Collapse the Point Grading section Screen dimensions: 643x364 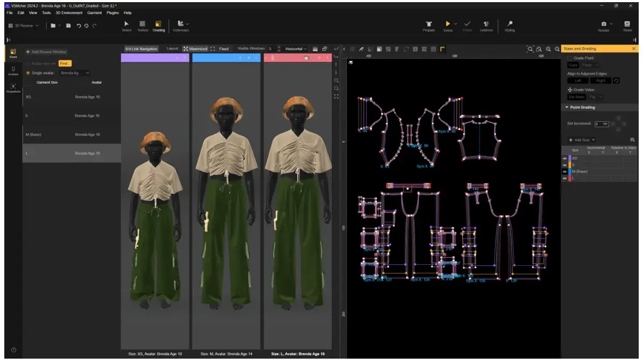(567, 107)
